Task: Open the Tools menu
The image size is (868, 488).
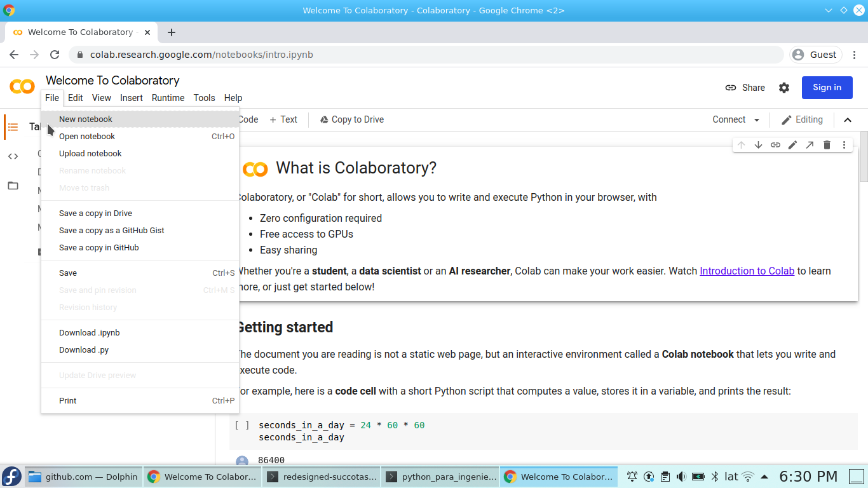Action: pyautogui.click(x=205, y=98)
